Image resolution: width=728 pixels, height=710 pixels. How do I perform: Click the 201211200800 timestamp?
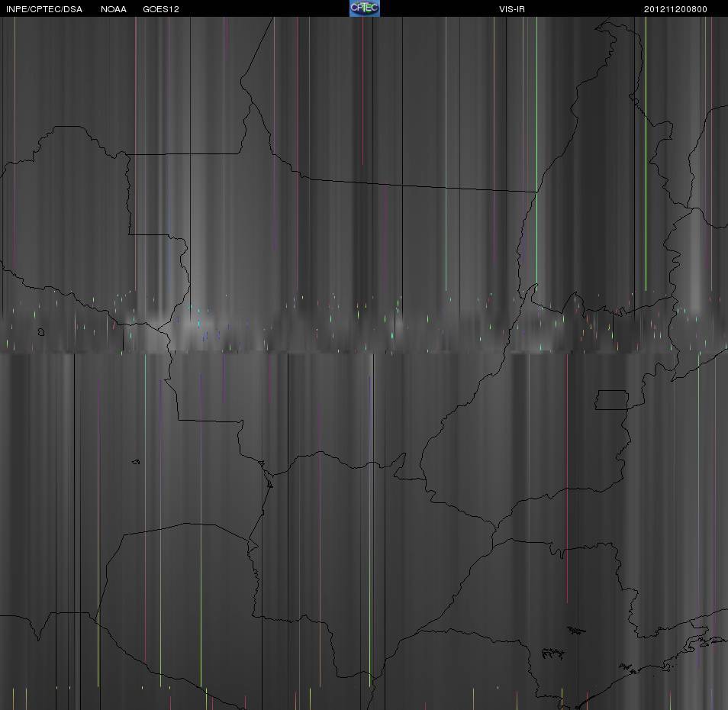point(675,9)
